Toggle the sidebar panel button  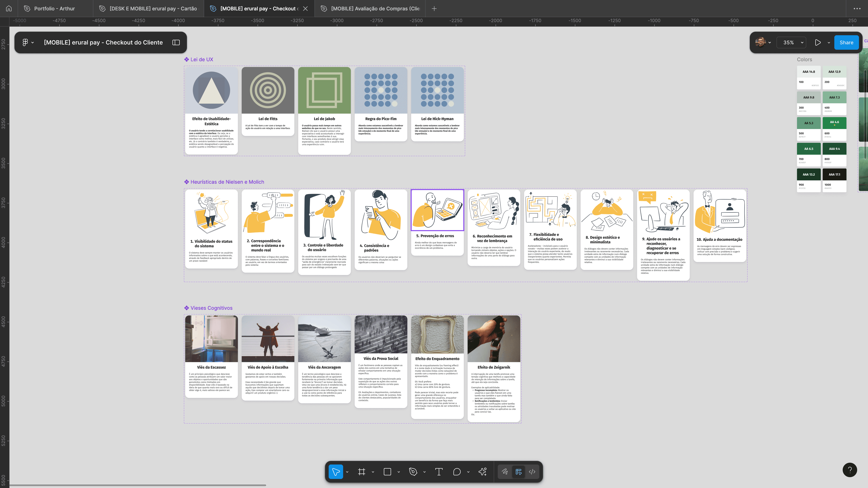click(176, 42)
